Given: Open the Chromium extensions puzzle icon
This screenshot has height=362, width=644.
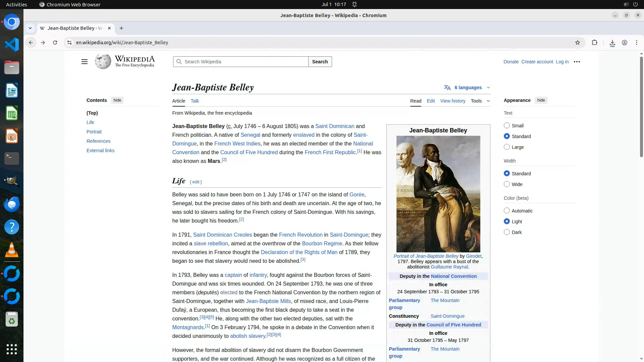Looking at the screenshot, I should 594,43.
